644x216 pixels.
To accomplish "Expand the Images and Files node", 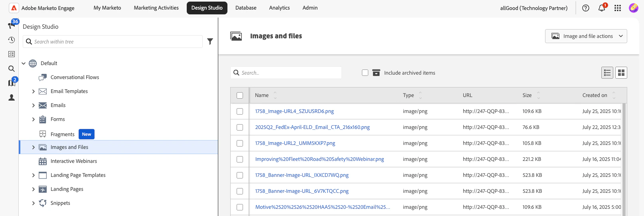I will 34,147.
